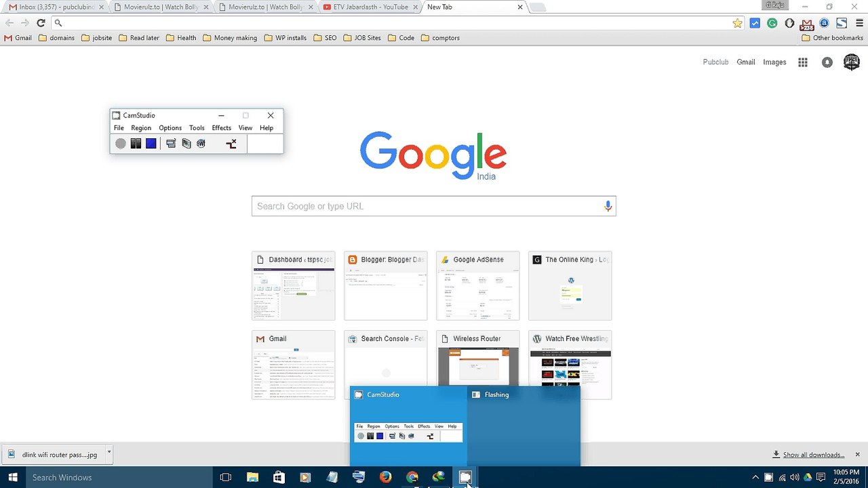Open File Explorer from the taskbar
This screenshot has width=868, height=488.
(x=252, y=477)
